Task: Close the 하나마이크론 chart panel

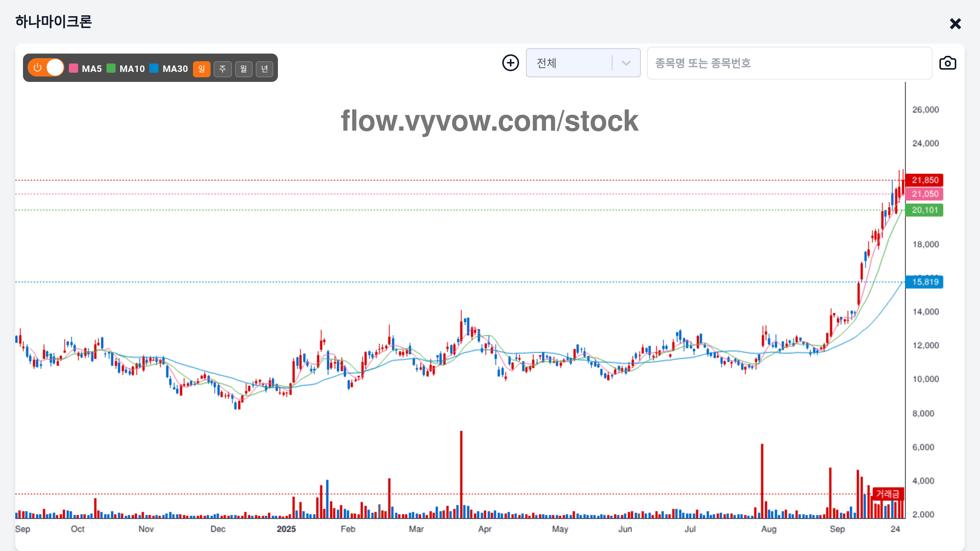Action: (955, 24)
